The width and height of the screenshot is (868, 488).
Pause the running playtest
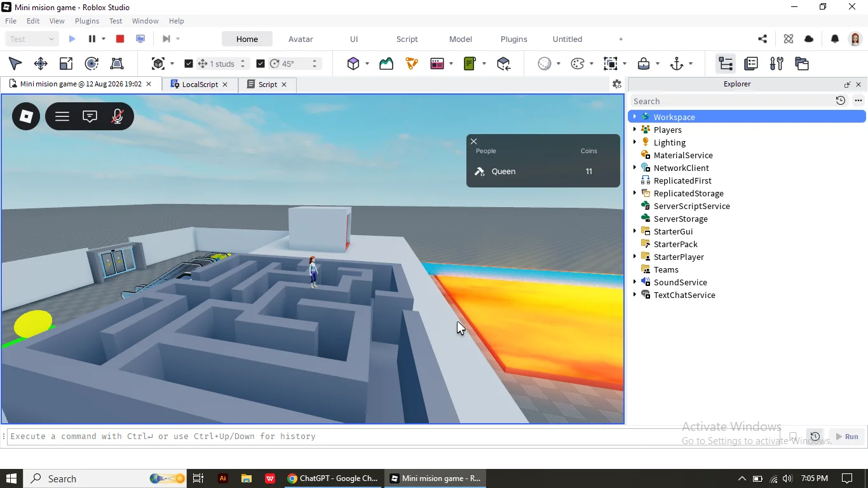pyautogui.click(x=92, y=39)
